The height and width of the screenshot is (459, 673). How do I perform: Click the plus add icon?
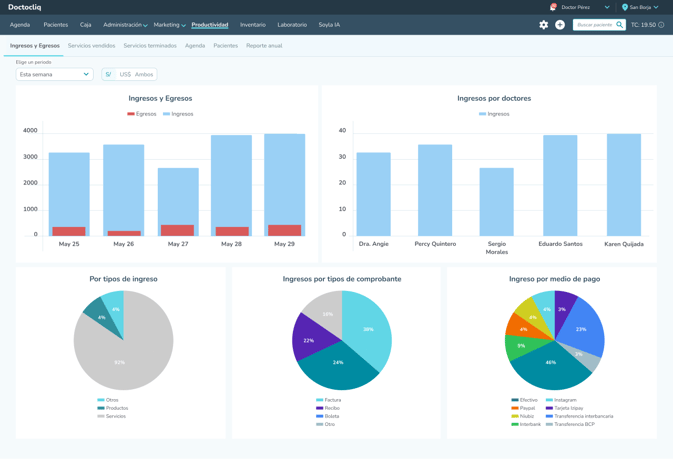(560, 25)
